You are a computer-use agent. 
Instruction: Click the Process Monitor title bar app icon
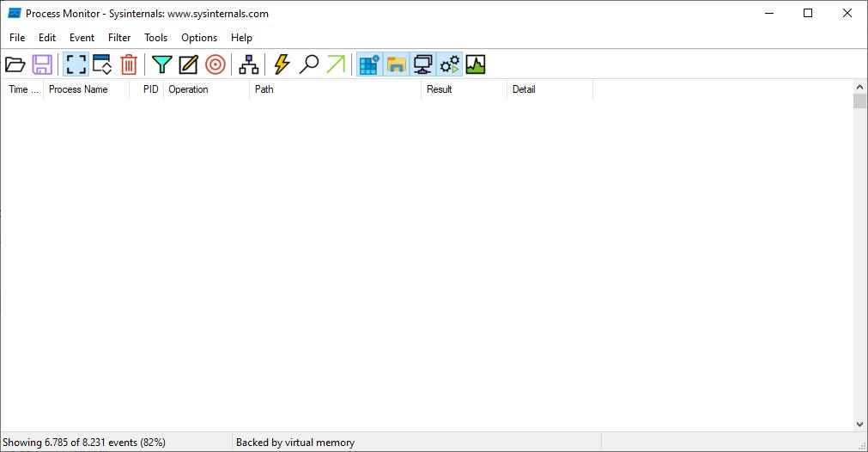[15, 13]
